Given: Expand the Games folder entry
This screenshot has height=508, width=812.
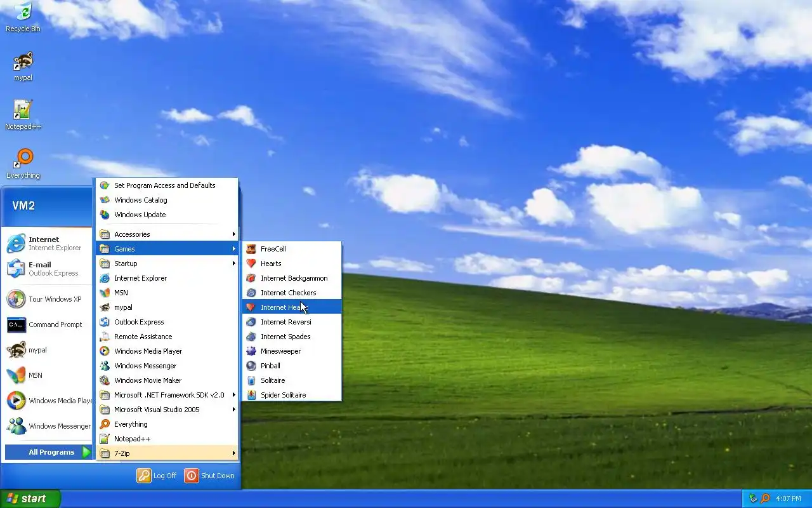Looking at the screenshot, I should (x=167, y=249).
